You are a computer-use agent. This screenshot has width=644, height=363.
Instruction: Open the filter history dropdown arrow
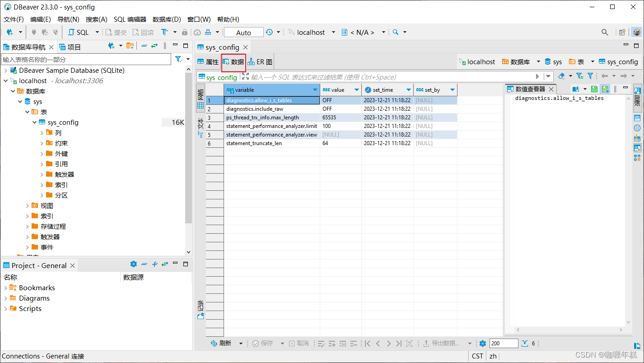[548, 76]
